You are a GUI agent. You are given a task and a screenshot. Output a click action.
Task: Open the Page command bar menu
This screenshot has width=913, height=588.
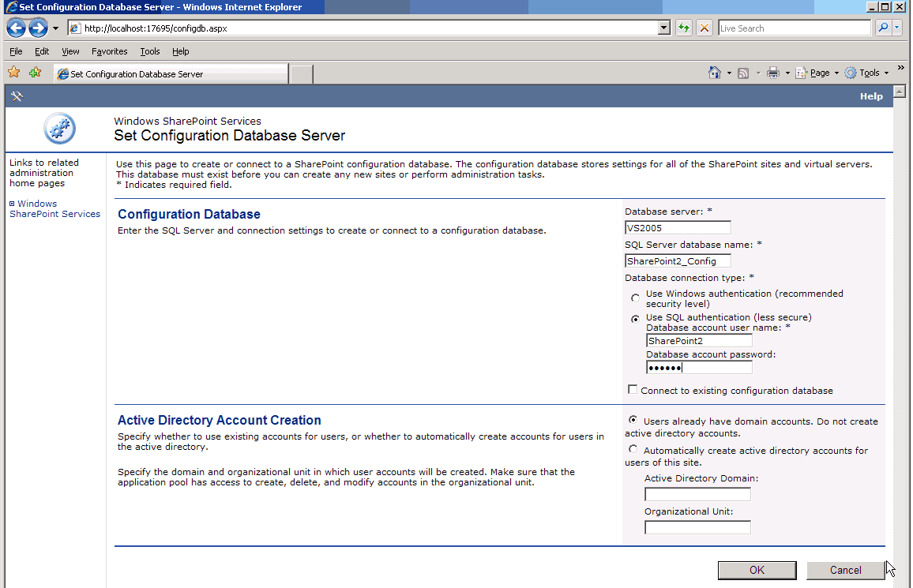tap(817, 73)
